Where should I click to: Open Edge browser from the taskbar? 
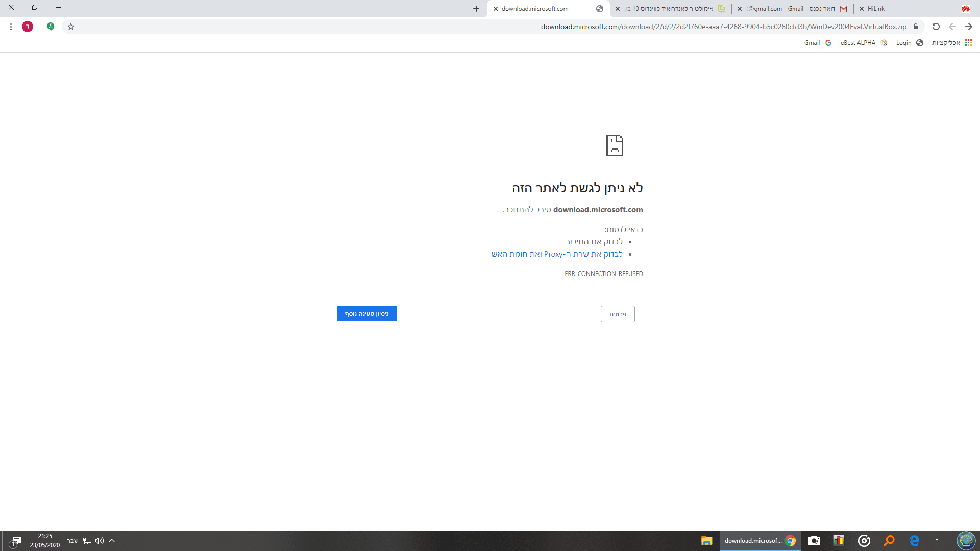tap(914, 541)
